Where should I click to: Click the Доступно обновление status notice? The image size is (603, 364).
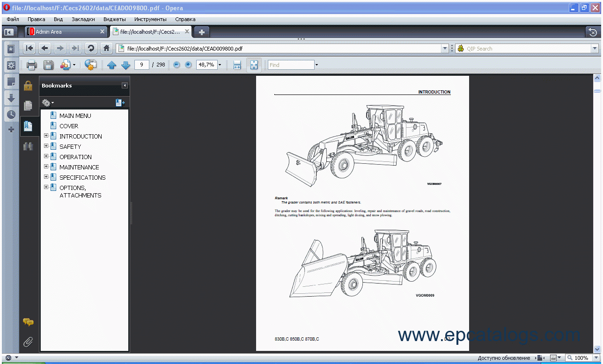click(504, 358)
